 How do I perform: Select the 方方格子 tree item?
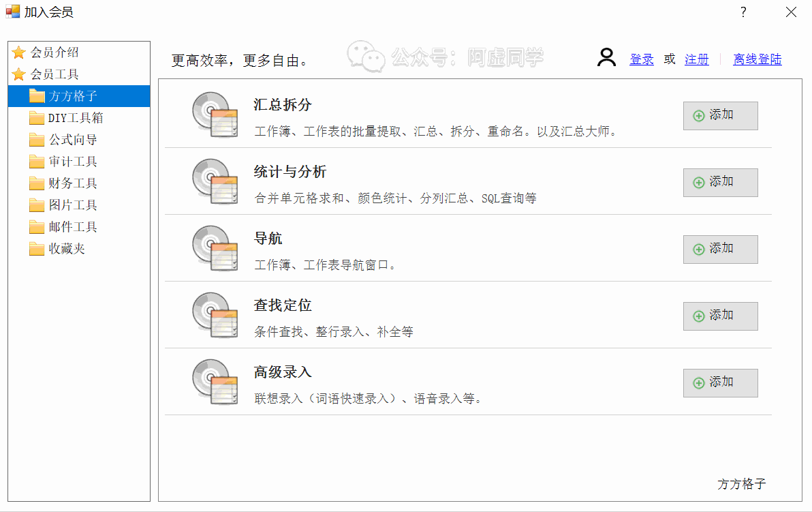coord(73,96)
